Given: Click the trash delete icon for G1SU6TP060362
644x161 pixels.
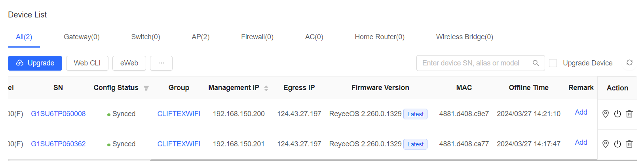Looking at the screenshot, I should 629,144.
